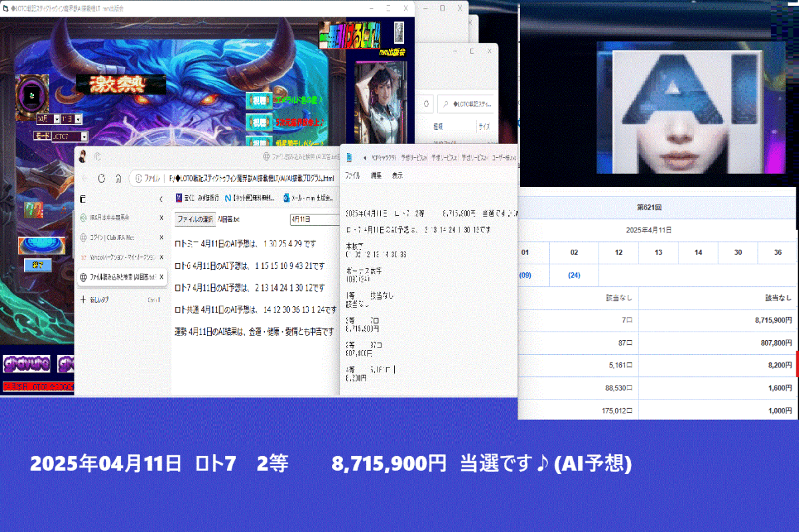Open the メール mm出版会 bookmark
This screenshot has height=532, width=799.
(308, 198)
